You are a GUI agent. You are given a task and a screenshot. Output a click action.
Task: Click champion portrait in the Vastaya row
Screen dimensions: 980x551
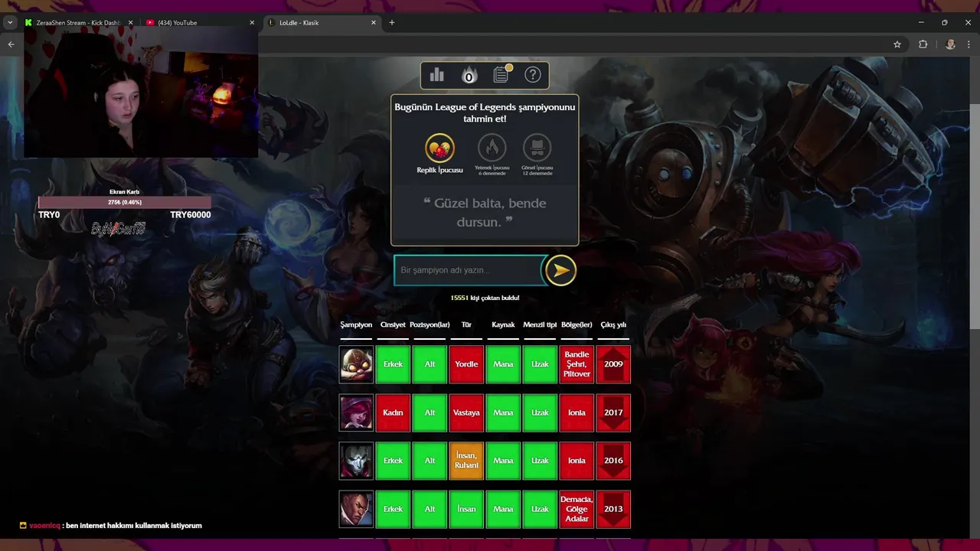pos(356,412)
